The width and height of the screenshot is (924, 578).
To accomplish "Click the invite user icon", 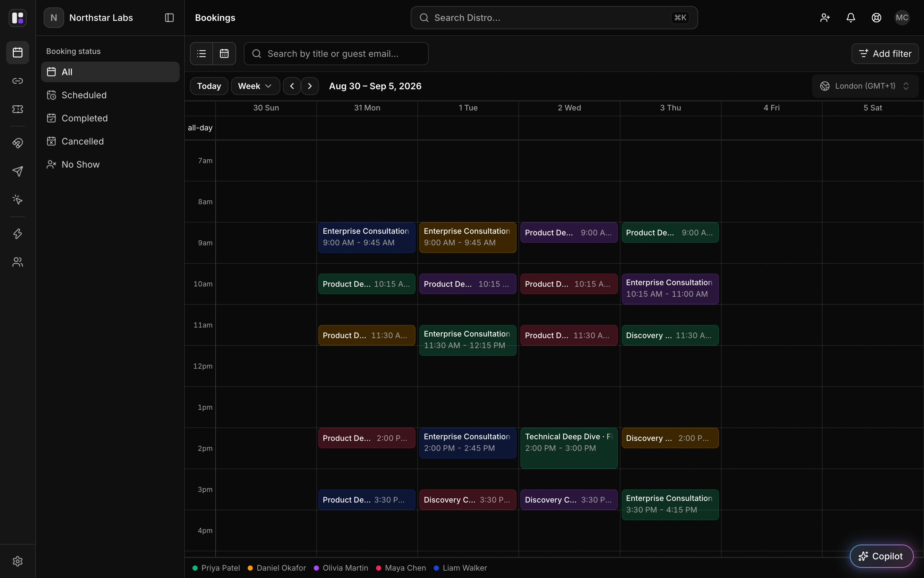I will (x=825, y=18).
